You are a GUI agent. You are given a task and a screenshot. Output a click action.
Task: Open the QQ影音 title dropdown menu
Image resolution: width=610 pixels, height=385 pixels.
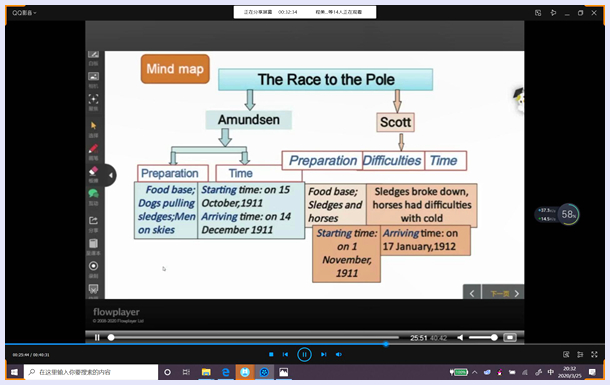pyautogui.click(x=24, y=13)
